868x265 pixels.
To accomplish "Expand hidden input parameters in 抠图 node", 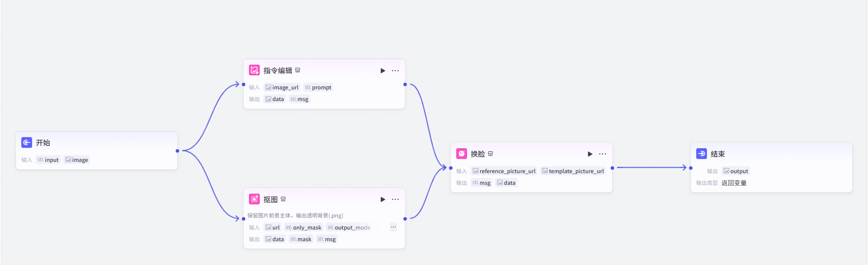I will pyautogui.click(x=393, y=227).
